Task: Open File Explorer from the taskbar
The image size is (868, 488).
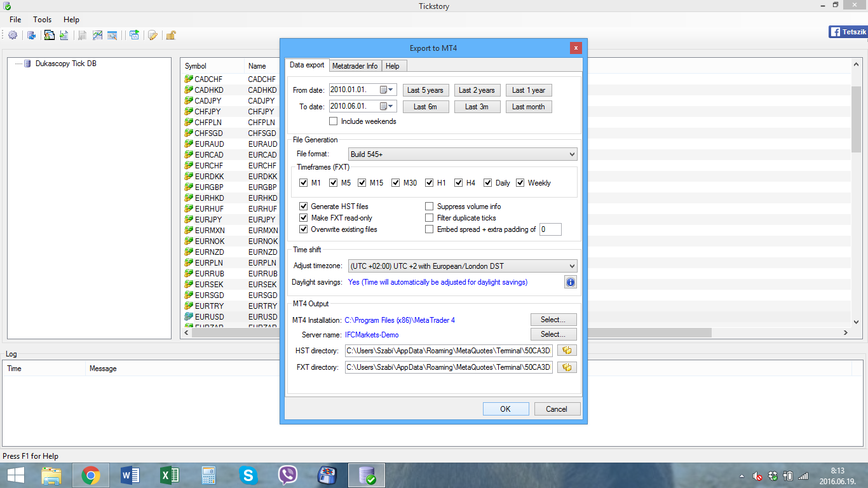Action: [51, 475]
